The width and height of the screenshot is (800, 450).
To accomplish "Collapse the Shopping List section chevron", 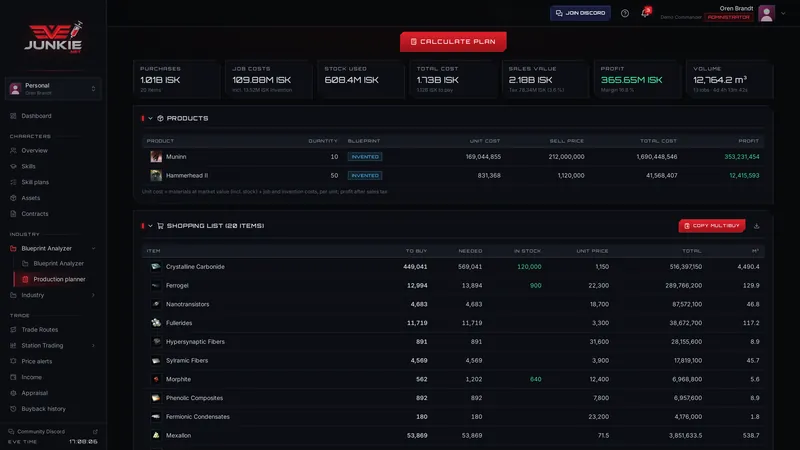I will [x=150, y=226].
